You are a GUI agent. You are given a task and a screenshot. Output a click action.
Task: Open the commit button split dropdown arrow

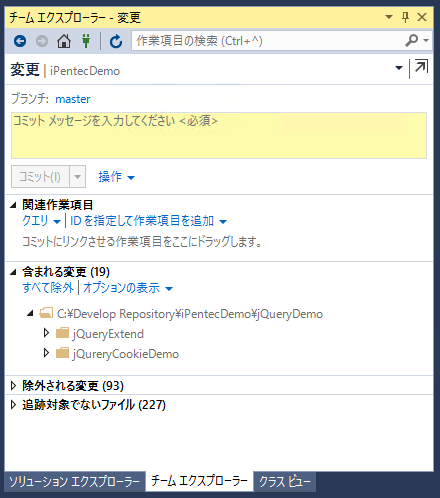point(78,176)
